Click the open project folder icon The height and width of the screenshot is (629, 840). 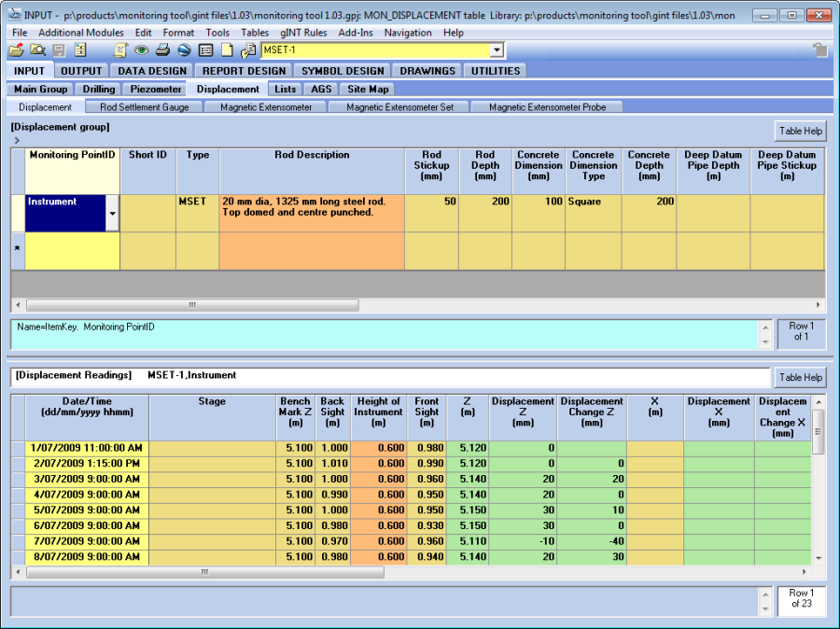coord(16,50)
